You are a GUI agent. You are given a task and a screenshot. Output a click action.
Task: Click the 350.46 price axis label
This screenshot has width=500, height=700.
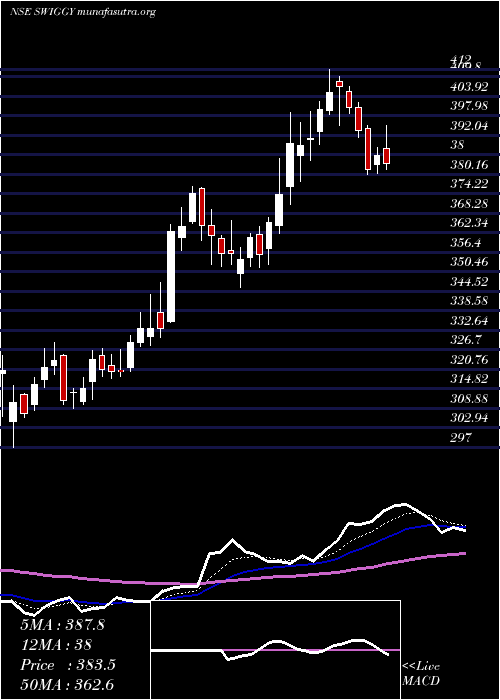[x=469, y=262]
